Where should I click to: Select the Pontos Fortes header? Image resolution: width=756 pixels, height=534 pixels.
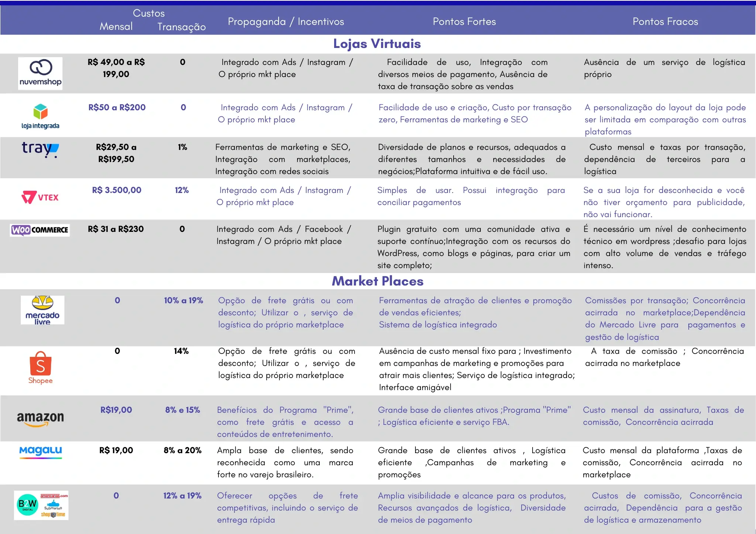[x=464, y=22]
